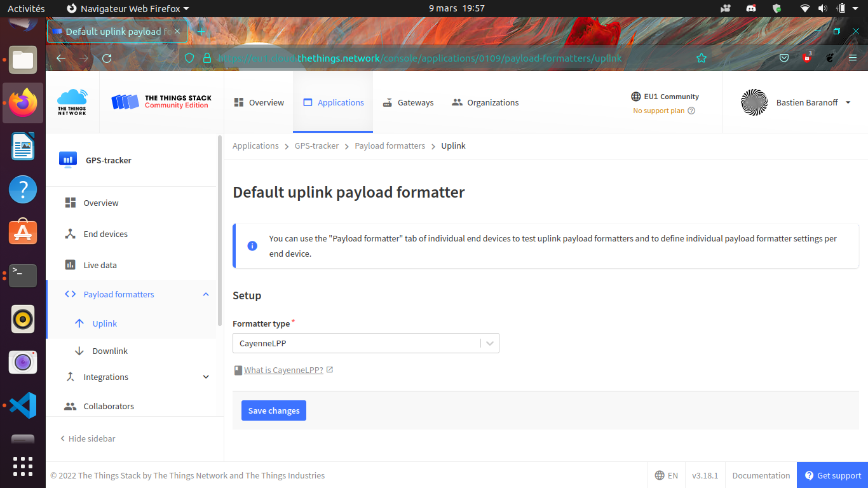Click Applications breadcrumb link

(x=255, y=146)
